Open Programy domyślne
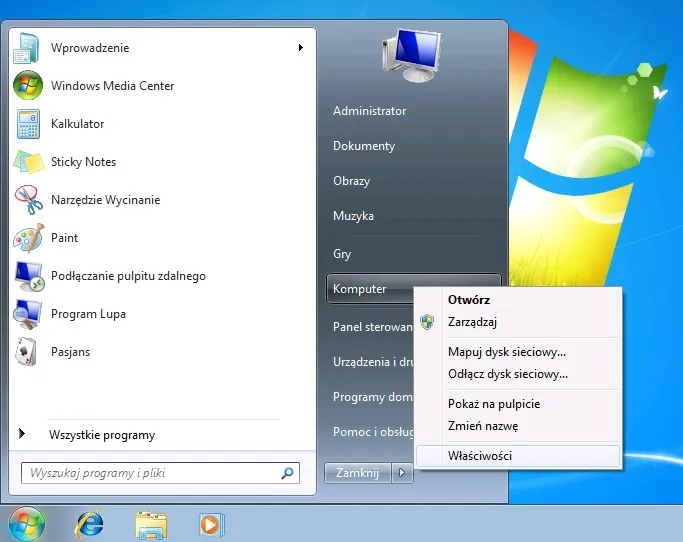 (x=373, y=397)
